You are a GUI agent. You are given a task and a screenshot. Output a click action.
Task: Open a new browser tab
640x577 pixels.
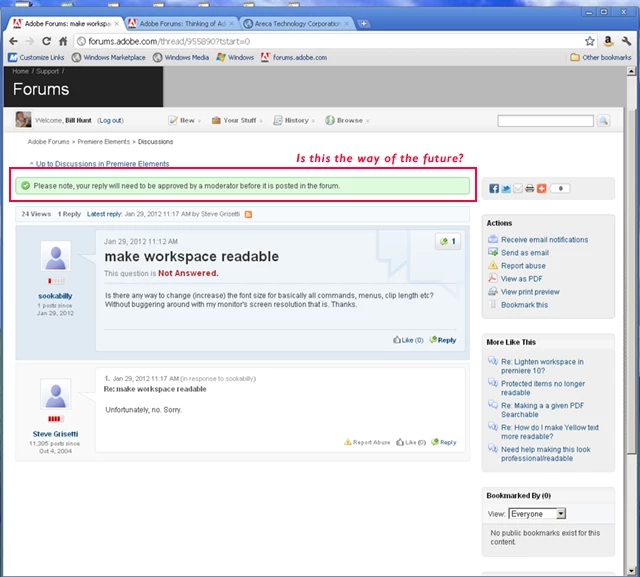coord(363,24)
